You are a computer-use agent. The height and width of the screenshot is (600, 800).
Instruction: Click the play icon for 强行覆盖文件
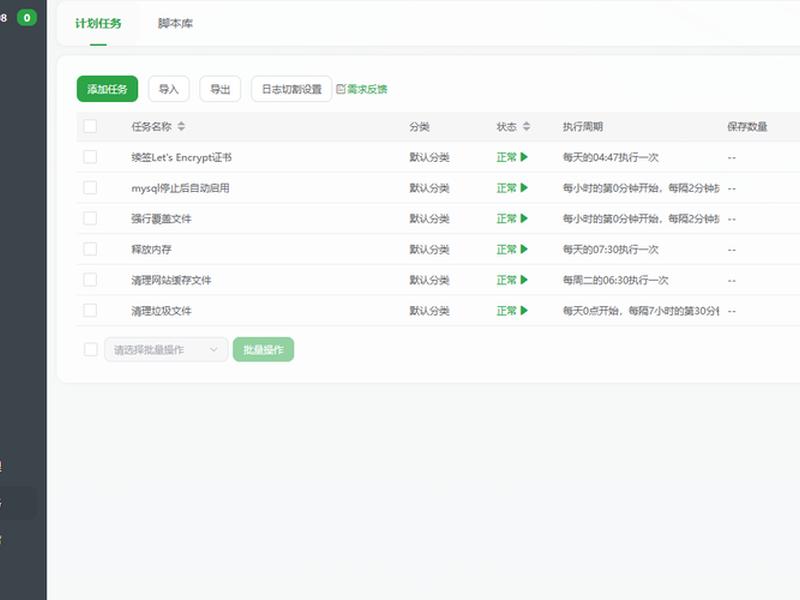coord(524,218)
